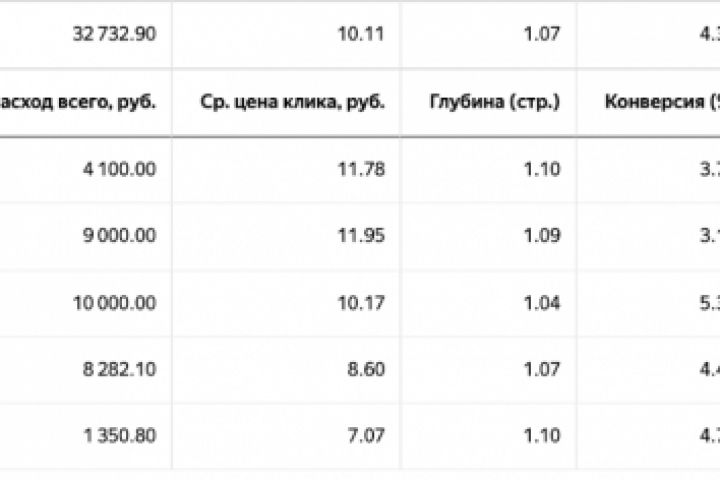
Task: Sort by Расход всего, руб. column header
Action: 77,102
